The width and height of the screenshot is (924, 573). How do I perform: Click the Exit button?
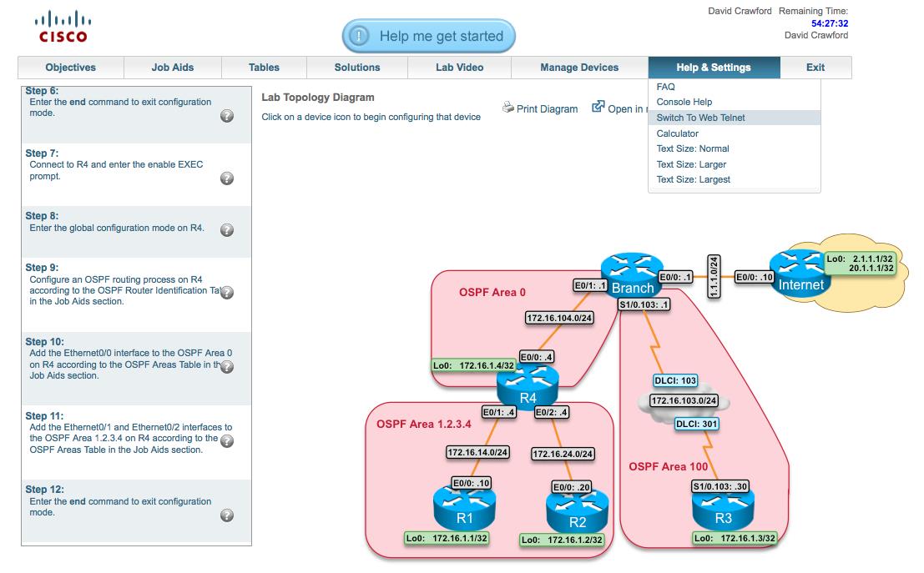815,68
